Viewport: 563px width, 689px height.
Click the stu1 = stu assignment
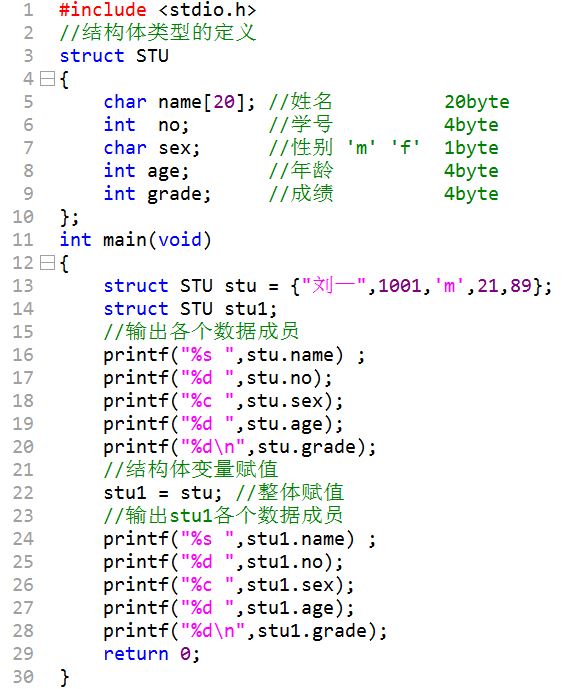pyautogui.click(x=163, y=493)
